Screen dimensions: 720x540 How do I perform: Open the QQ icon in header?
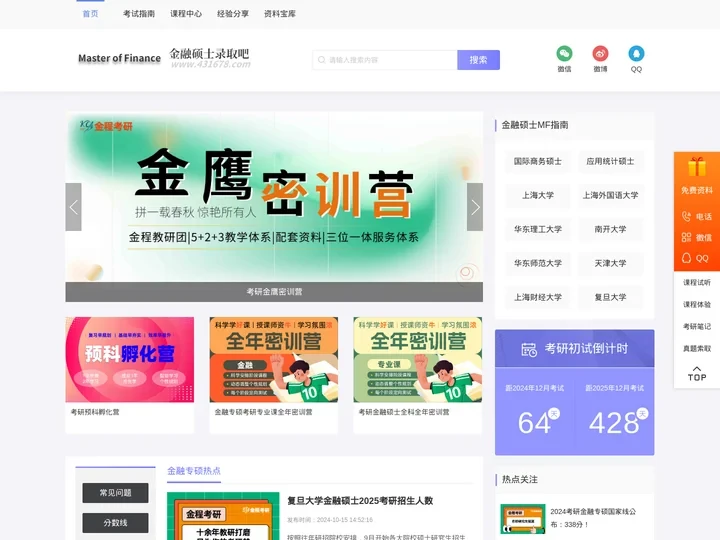coord(636,54)
